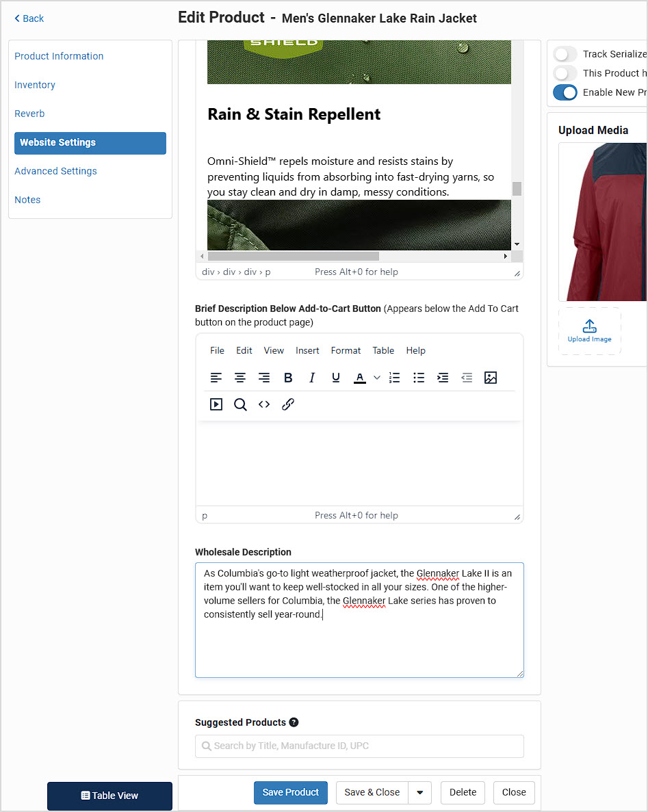Click the Close button
Screen dimensions: 648x812
tap(514, 792)
